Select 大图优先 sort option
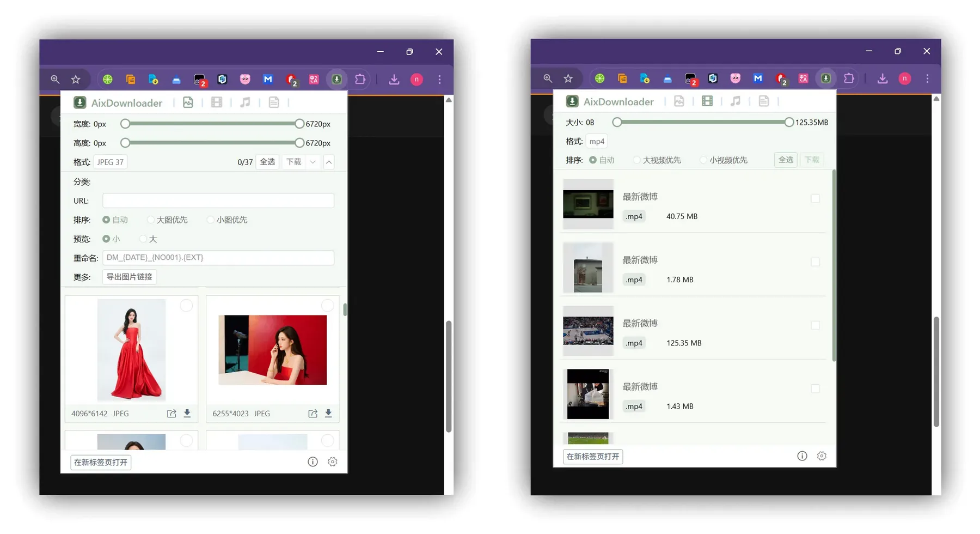This screenshot has width=980, height=534. [151, 220]
